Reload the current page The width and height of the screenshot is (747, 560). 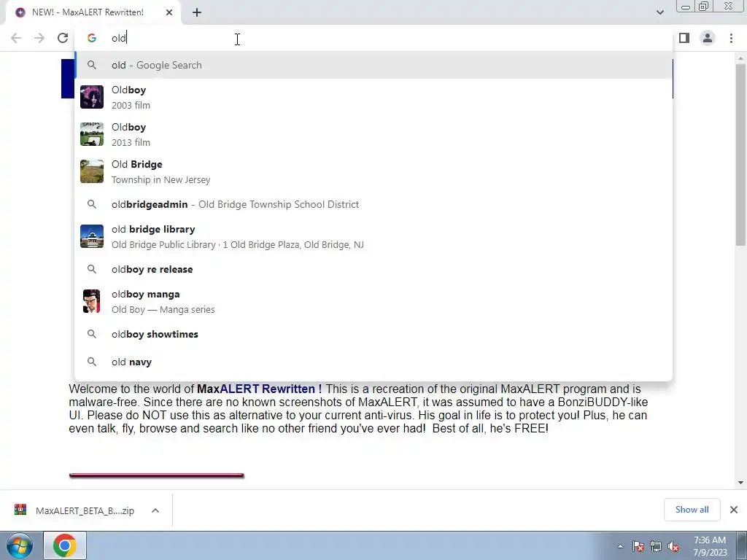tap(63, 38)
